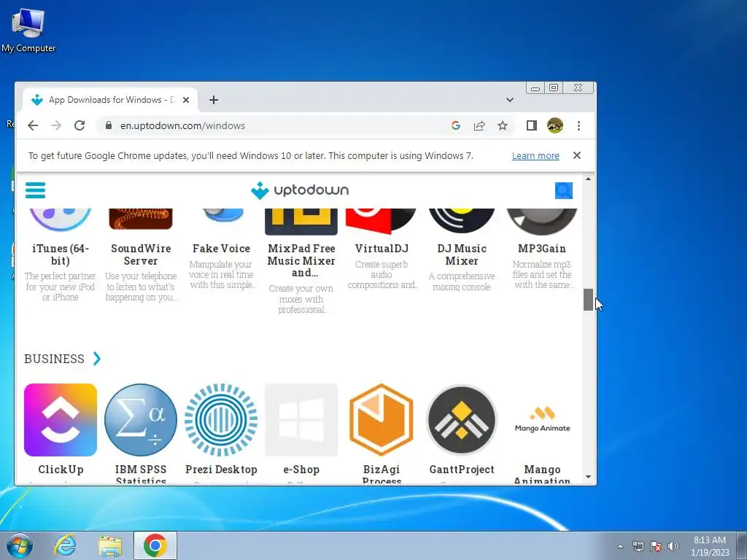This screenshot has width=747, height=560.
Task: Reload the page in Chrome
Action: tap(80, 125)
